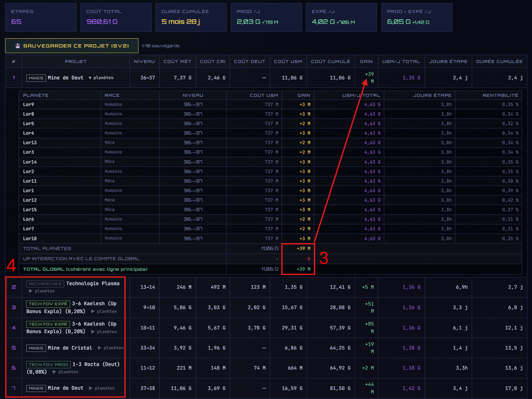Click the 1/10 sauvegarde label
The height and width of the screenshot is (399, 532).
point(160,46)
